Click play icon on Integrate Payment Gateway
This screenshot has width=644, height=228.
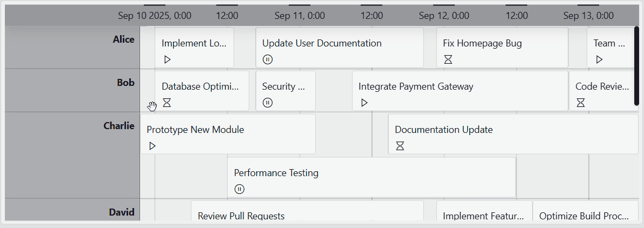point(364,103)
